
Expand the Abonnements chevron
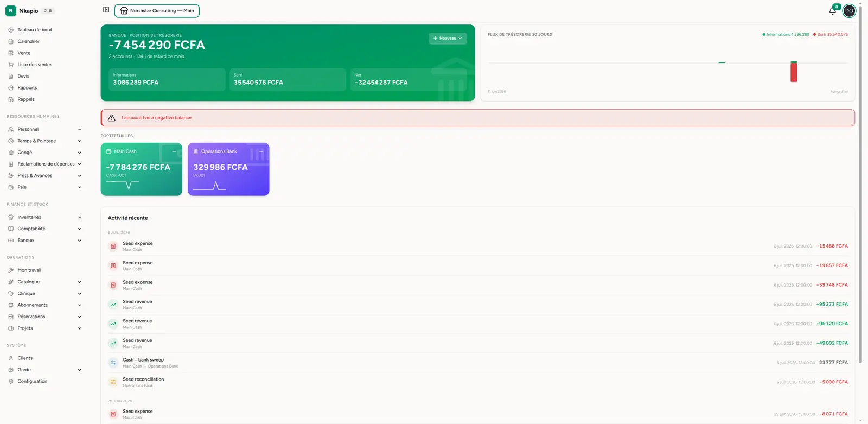80,305
